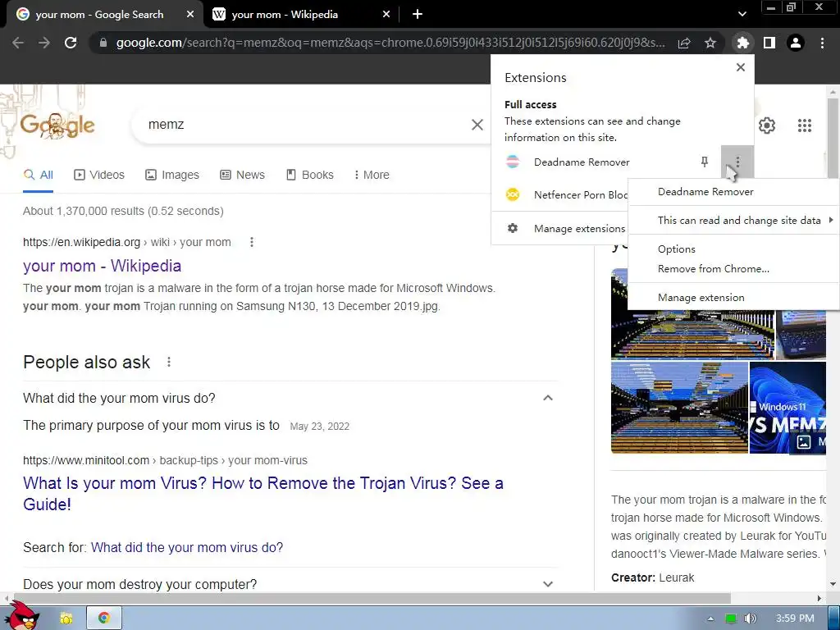840x630 pixels.
Task: Show hidden system tray icons
Action: click(710, 619)
